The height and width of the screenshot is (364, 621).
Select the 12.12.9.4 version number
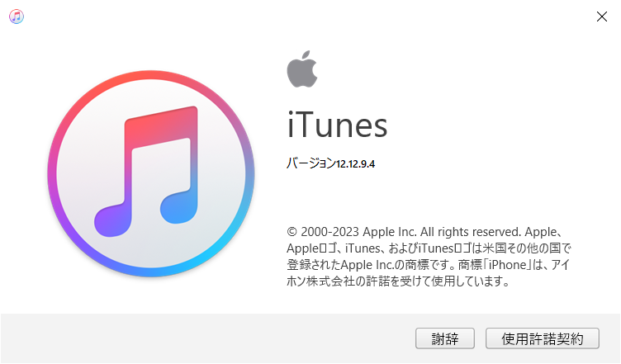(x=355, y=163)
